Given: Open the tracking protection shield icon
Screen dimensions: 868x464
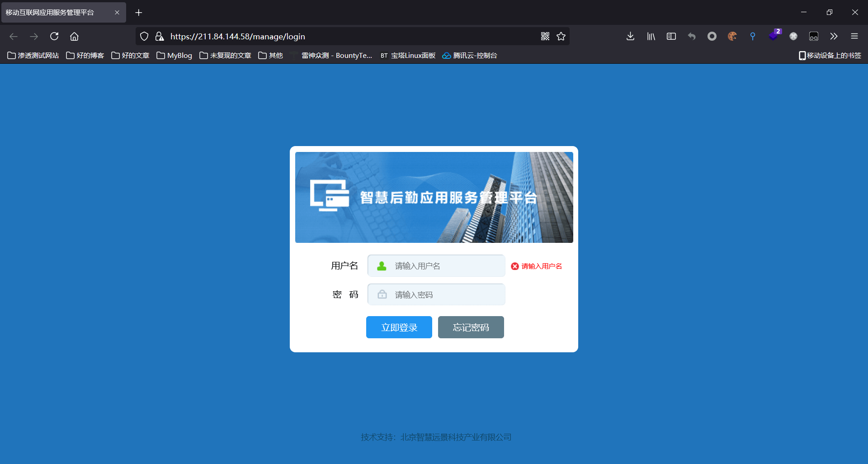Looking at the screenshot, I should (x=144, y=36).
